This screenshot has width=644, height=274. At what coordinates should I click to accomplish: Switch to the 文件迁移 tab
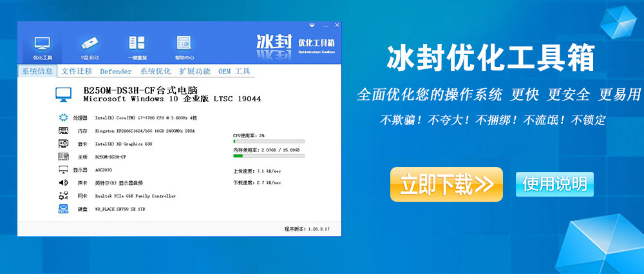point(77,71)
